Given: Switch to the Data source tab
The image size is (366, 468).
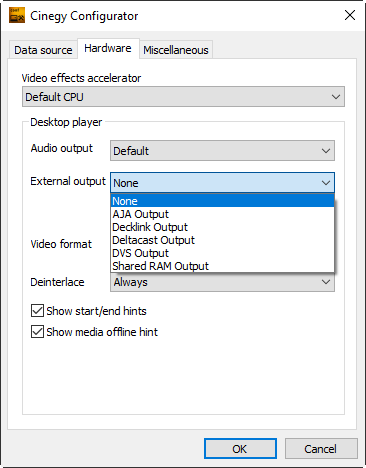Looking at the screenshot, I should pos(43,50).
